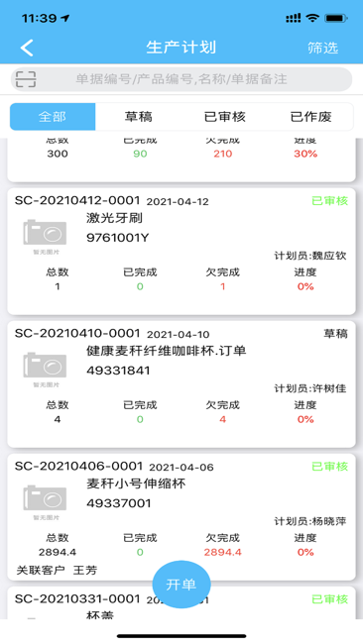Viewport: 363px width, 644px height.
Task: Switch to the 已审核 tab
Action: (x=224, y=117)
